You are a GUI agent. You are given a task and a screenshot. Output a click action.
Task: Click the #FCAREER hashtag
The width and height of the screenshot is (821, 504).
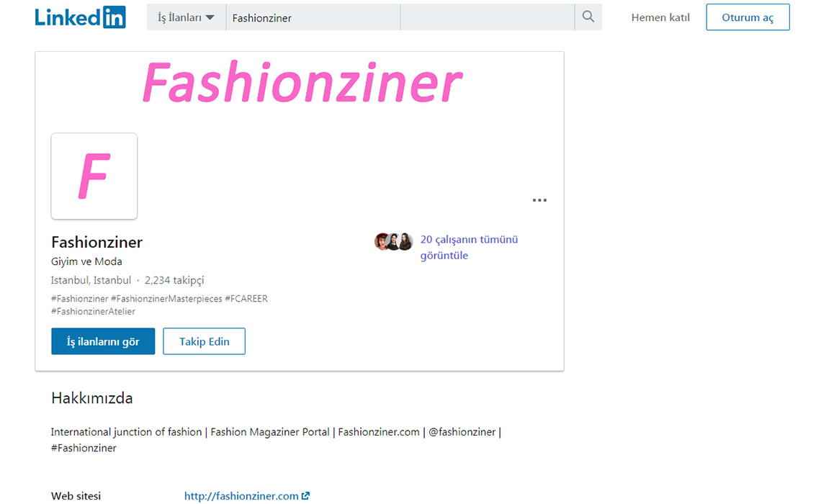(x=246, y=299)
